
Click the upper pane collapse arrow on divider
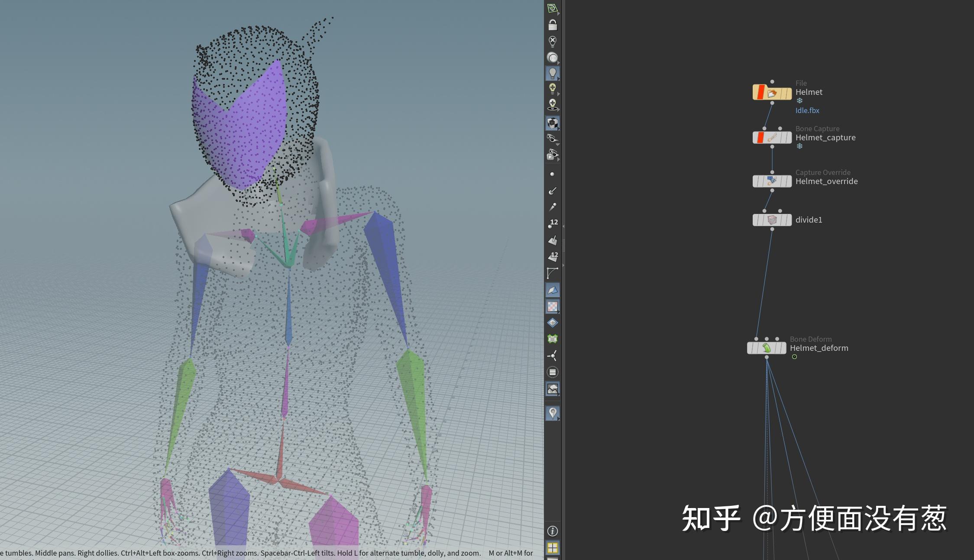[563, 227]
